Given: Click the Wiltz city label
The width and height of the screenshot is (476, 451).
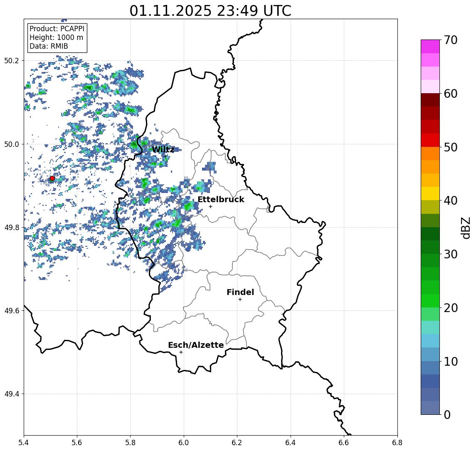Looking at the screenshot, I should (163, 149).
